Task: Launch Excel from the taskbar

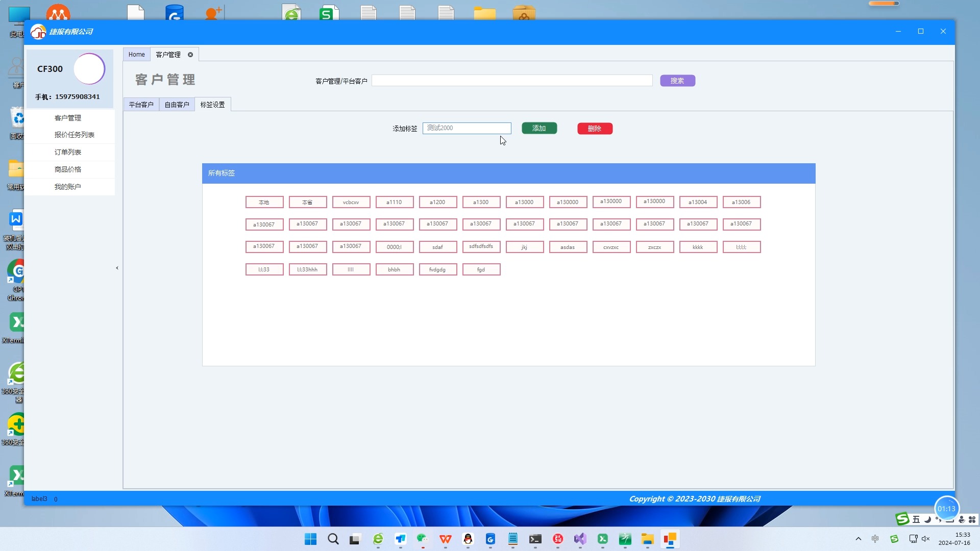Action: [603, 539]
